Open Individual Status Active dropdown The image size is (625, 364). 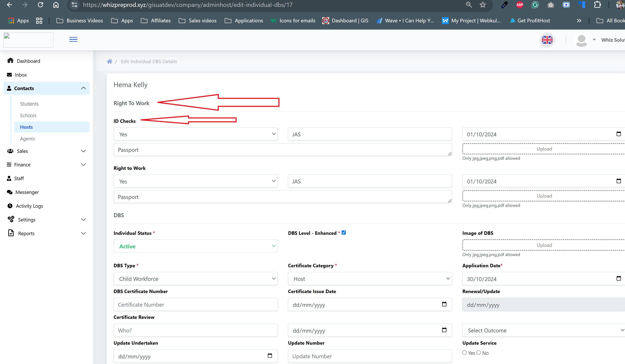pyautogui.click(x=195, y=246)
